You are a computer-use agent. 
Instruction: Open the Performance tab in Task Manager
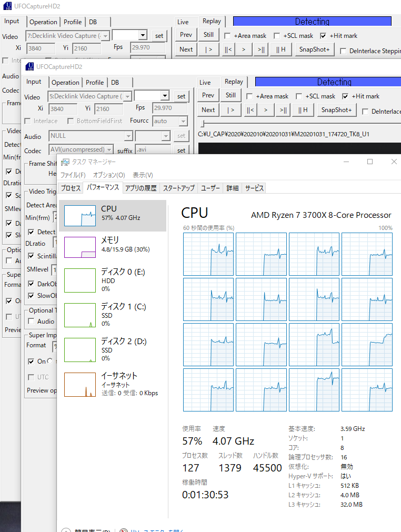pyautogui.click(x=103, y=187)
